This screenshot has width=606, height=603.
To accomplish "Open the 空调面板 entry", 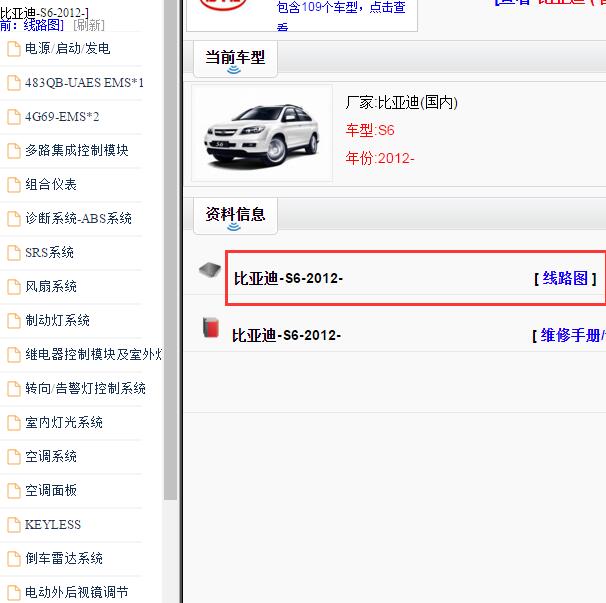I will tap(51, 491).
